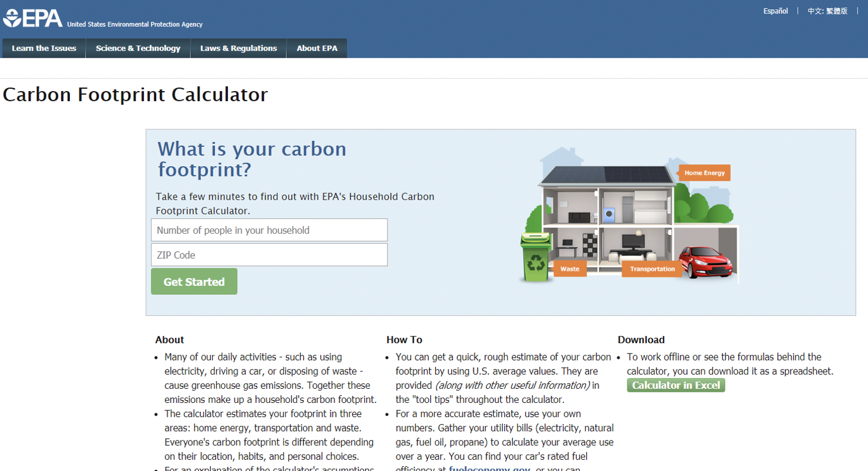Image resolution: width=868 pixels, height=471 pixels.
Task: Focus the household people number field
Action: tap(269, 230)
